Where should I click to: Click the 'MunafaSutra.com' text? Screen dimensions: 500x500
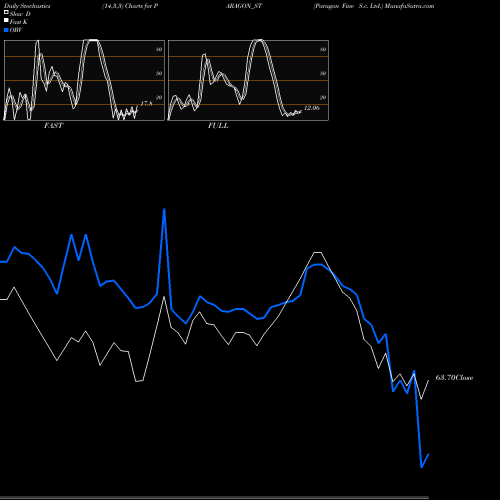pos(409,6)
